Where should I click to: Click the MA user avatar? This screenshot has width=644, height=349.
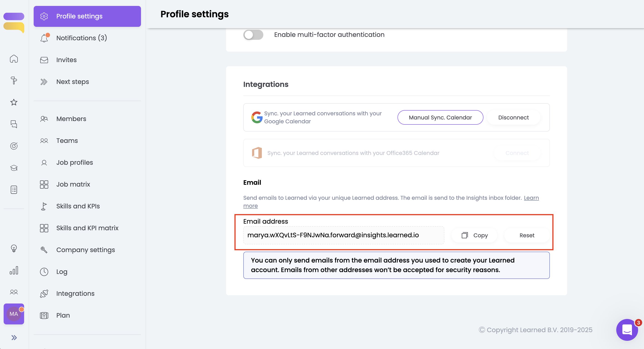(x=14, y=314)
